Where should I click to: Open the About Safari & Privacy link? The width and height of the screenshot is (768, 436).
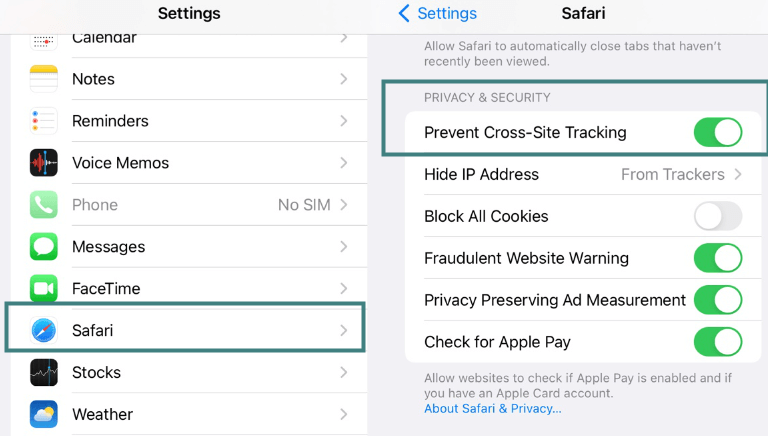492,408
